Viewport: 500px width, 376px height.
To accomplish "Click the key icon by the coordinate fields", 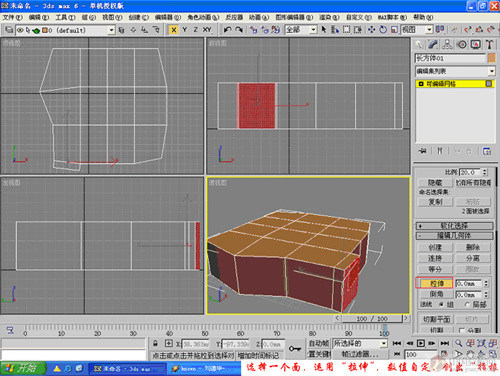I will click(294, 349).
